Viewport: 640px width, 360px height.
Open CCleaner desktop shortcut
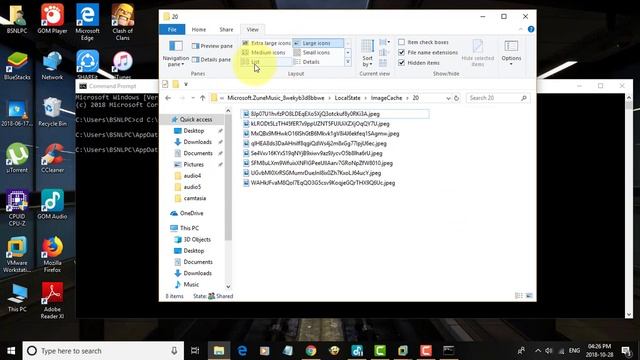(x=52, y=158)
